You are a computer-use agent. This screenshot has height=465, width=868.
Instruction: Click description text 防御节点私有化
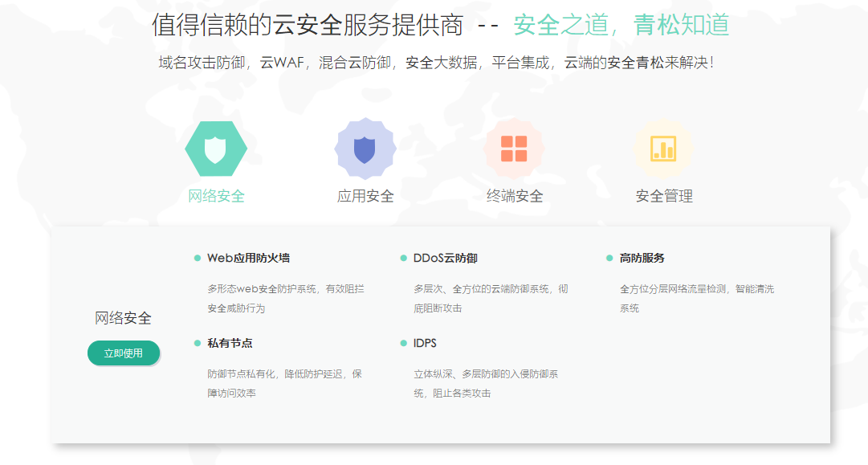[241, 374]
